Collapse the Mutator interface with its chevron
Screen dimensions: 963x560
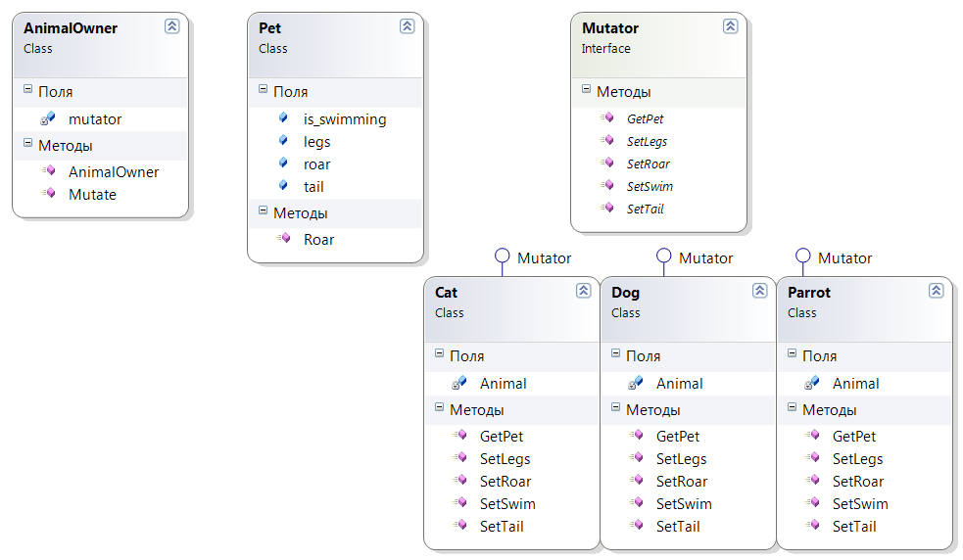[x=730, y=26]
